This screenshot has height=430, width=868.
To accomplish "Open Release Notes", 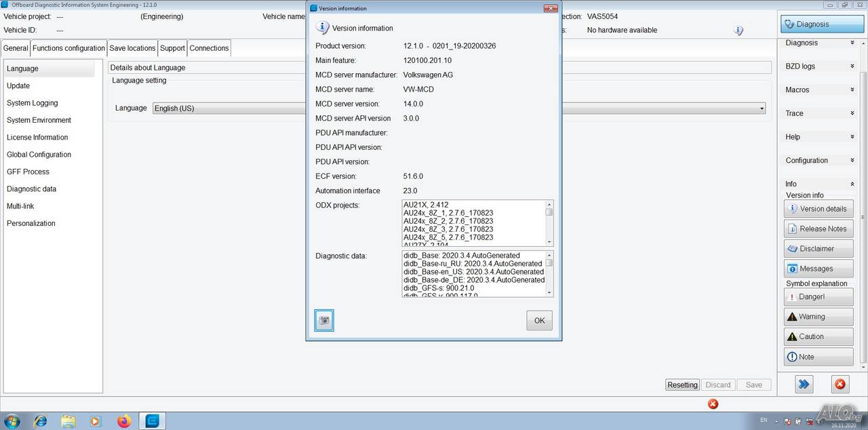I will tap(818, 229).
